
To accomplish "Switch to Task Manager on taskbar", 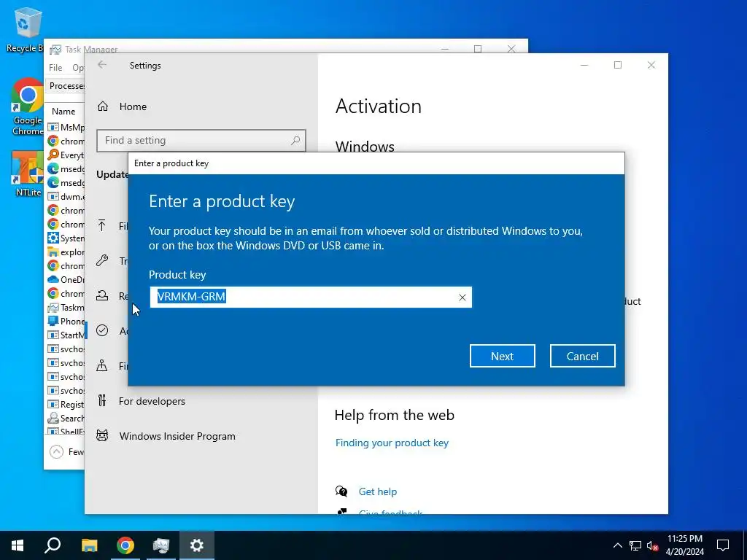I will tap(161, 545).
